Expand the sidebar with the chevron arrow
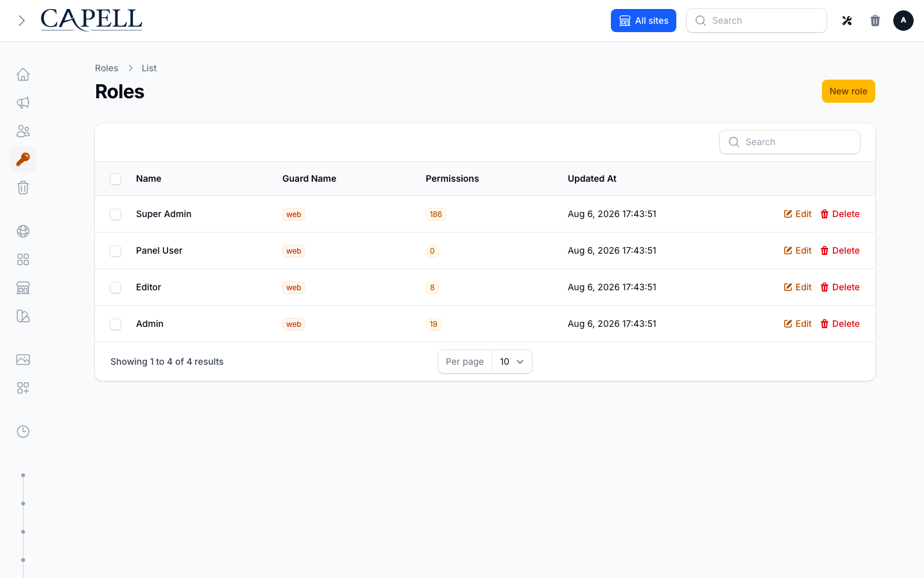 pos(22,21)
